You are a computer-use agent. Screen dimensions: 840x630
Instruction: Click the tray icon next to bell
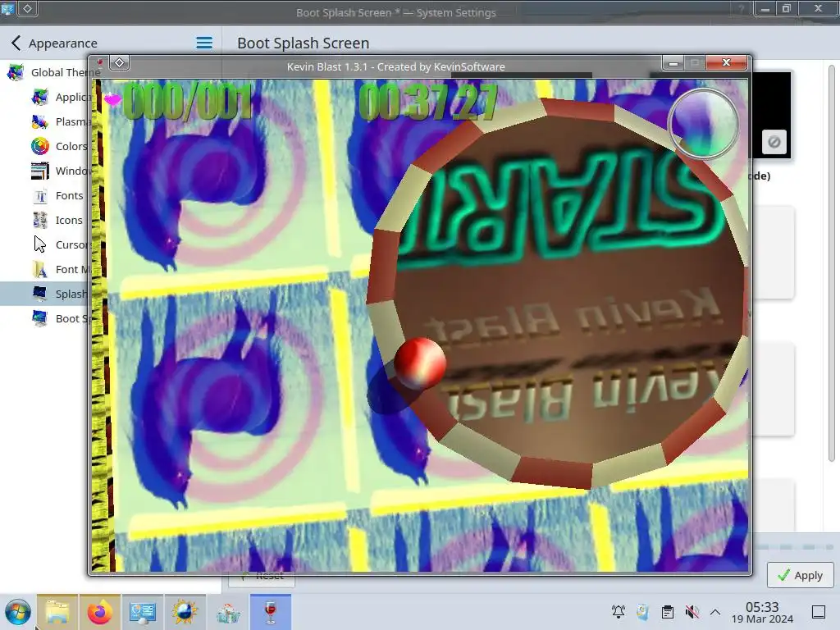pyautogui.click(x=643, y=612)
